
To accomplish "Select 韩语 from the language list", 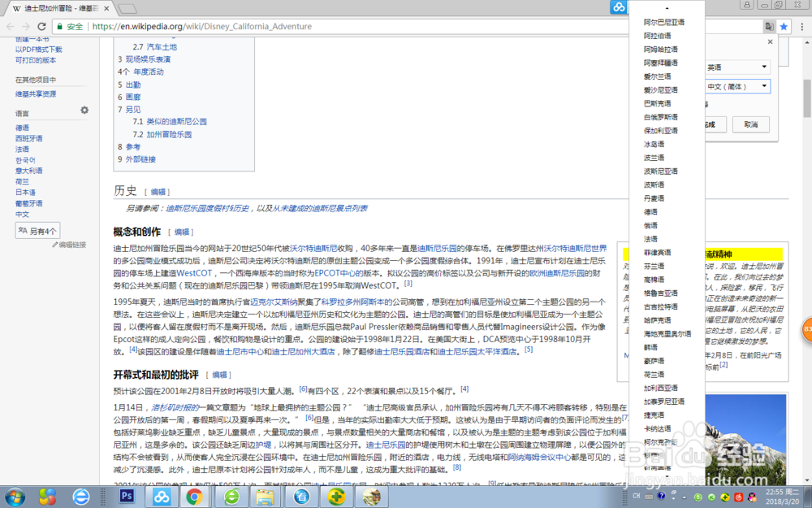I will [650, 347].
